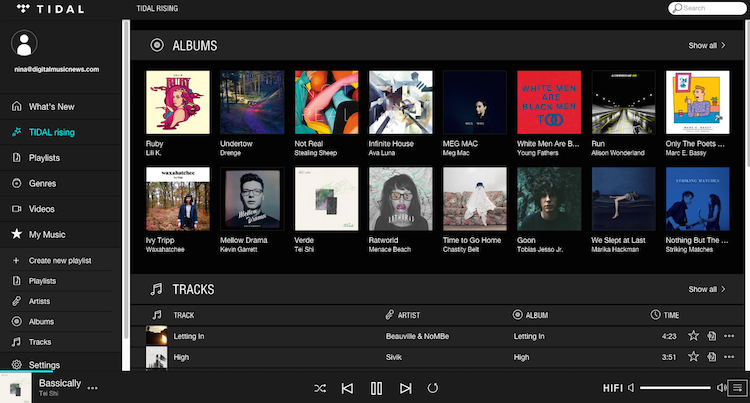Open the Ruby album by Lili K.
This screenshot has width=750, height=403.
point(177,101)
